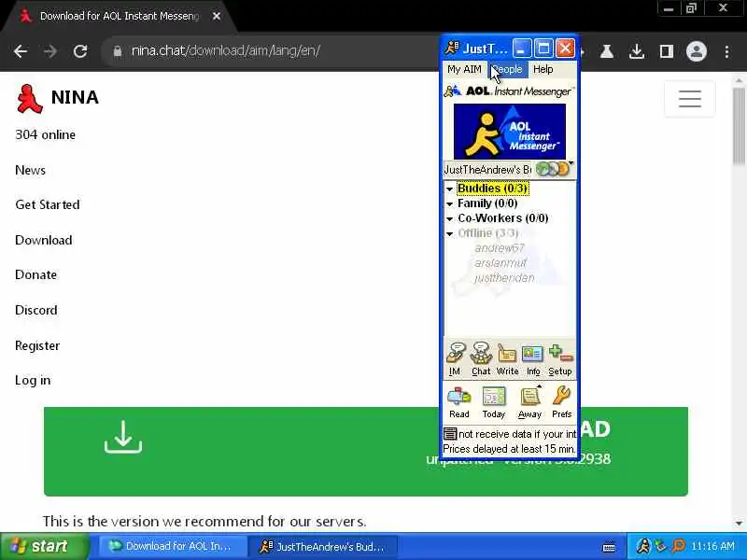The image size is (747, 560).
Task: Open the Setup buddy list icon
Action: click(x=560, y=359)
